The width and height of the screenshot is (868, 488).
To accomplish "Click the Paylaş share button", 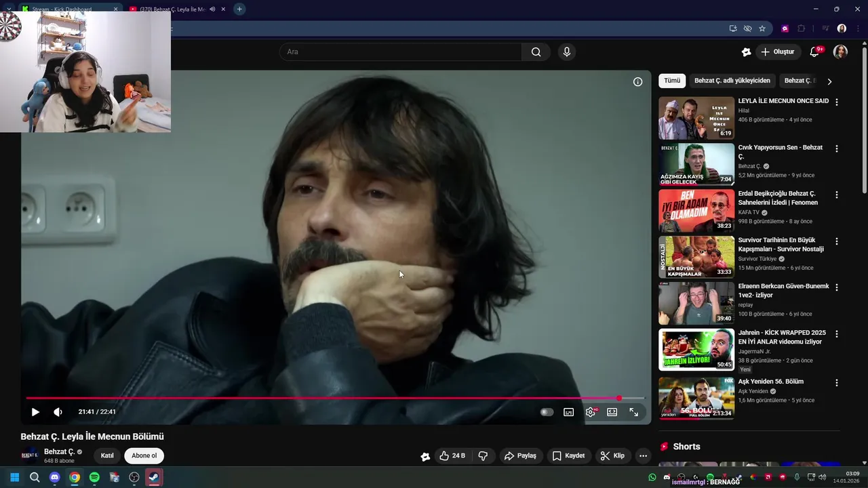I will pos(520,455).
